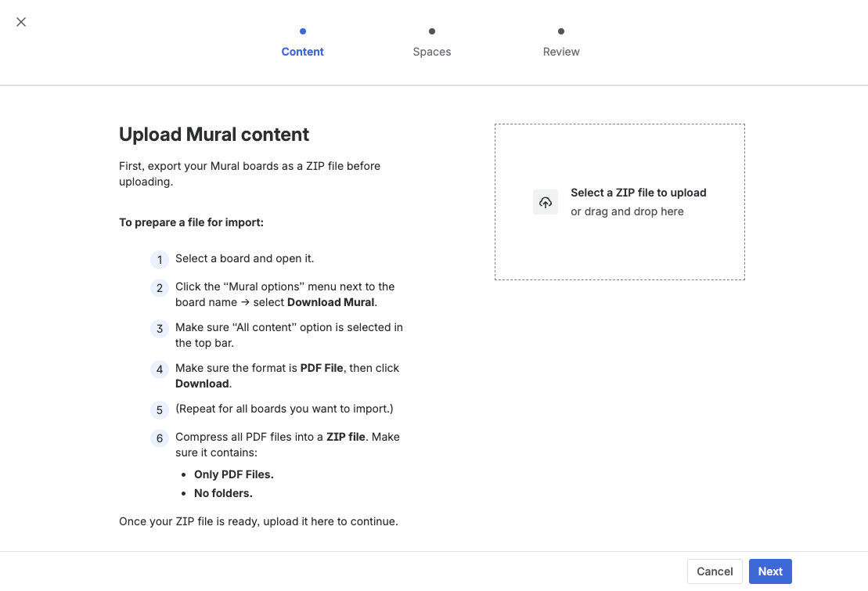The image size is (868, 591).
Task: Click the step dot above Spaces
Action: click(432, 31)
